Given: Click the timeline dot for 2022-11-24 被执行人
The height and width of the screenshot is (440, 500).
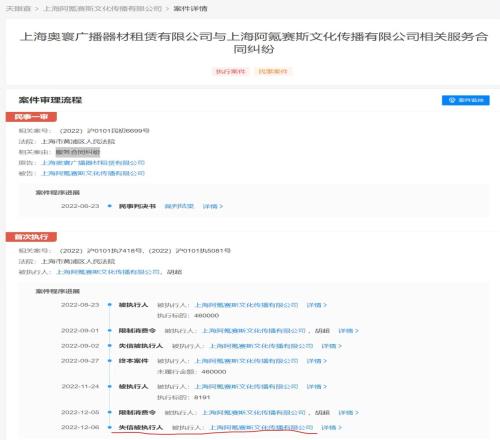Looking at the screenshot, I should tap(110, 386).
